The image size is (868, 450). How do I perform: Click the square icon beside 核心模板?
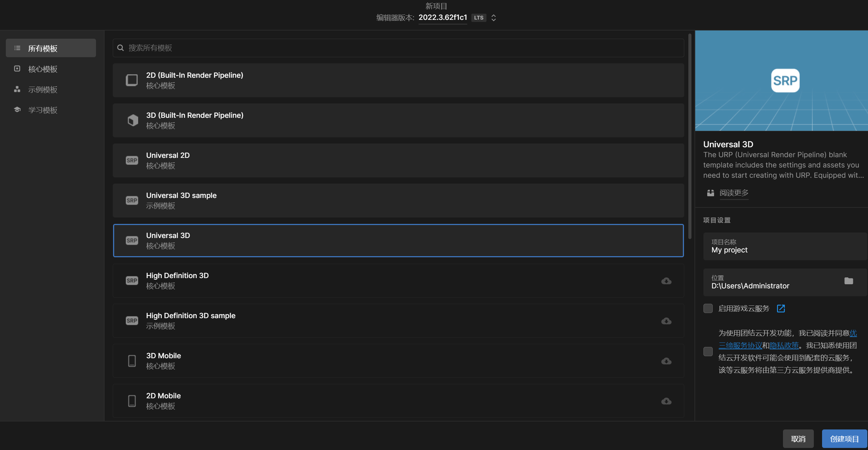point(17,68)
